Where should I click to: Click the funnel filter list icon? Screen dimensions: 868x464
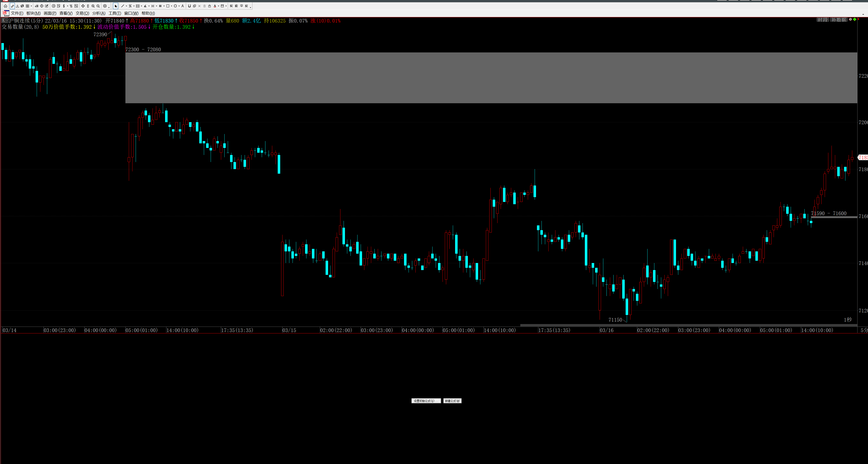71,6
